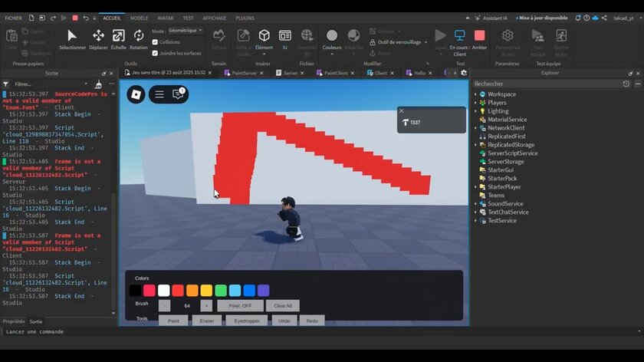Viewport: 644px width, 362px height.
Task: Expand the Lighting node
Action: coord(475,111)
